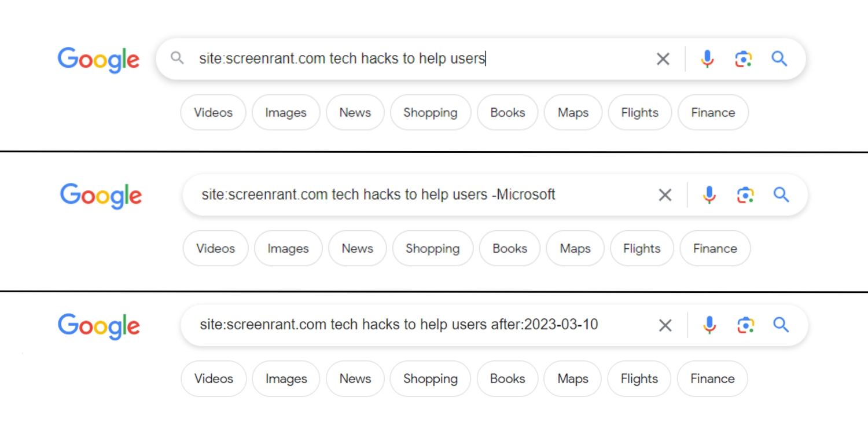The height and width of the screenshot is (434, 868).
Task: Click Google Lens icon in the top search bar
Action: [744, 59]
